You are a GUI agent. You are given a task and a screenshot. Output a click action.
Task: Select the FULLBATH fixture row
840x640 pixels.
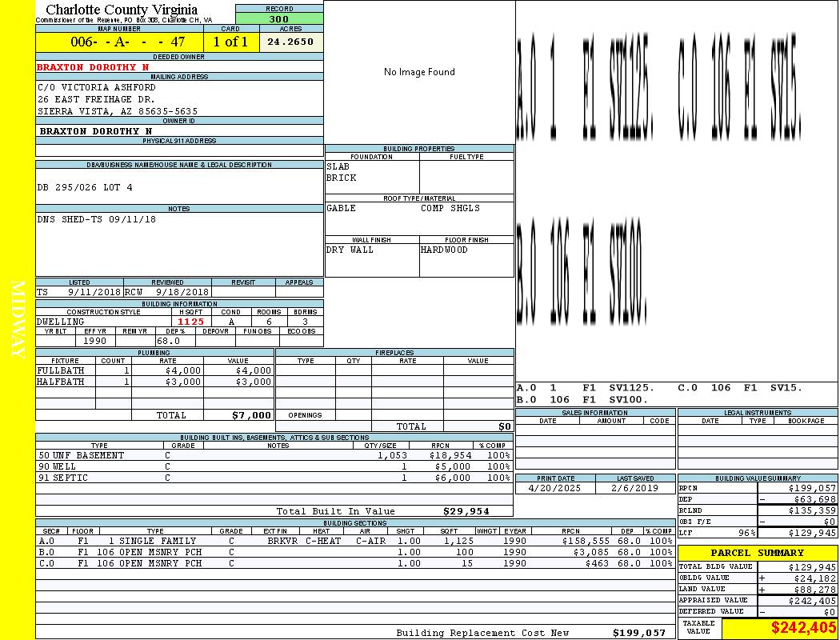pyautogui.click(x=155, y=370)
